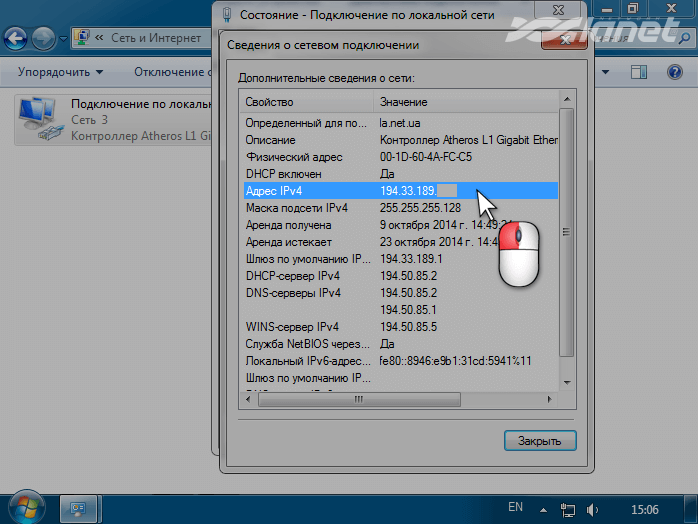
Task: Click the EN language indicator
Action: [x=515, y=508]
